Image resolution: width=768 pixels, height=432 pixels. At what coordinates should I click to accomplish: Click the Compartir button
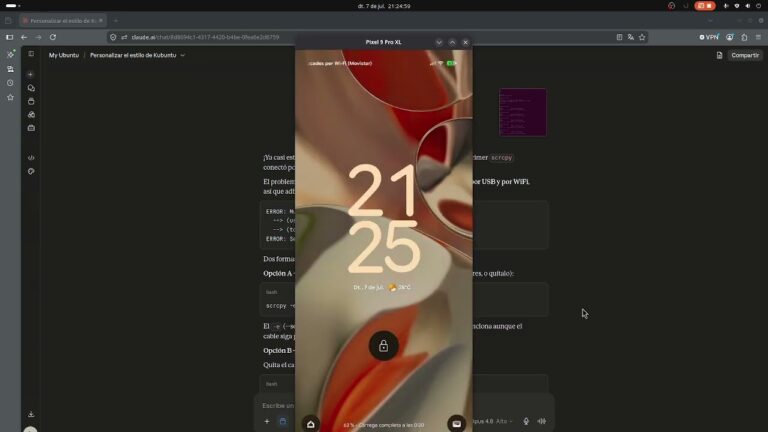[x=744, y=55]
